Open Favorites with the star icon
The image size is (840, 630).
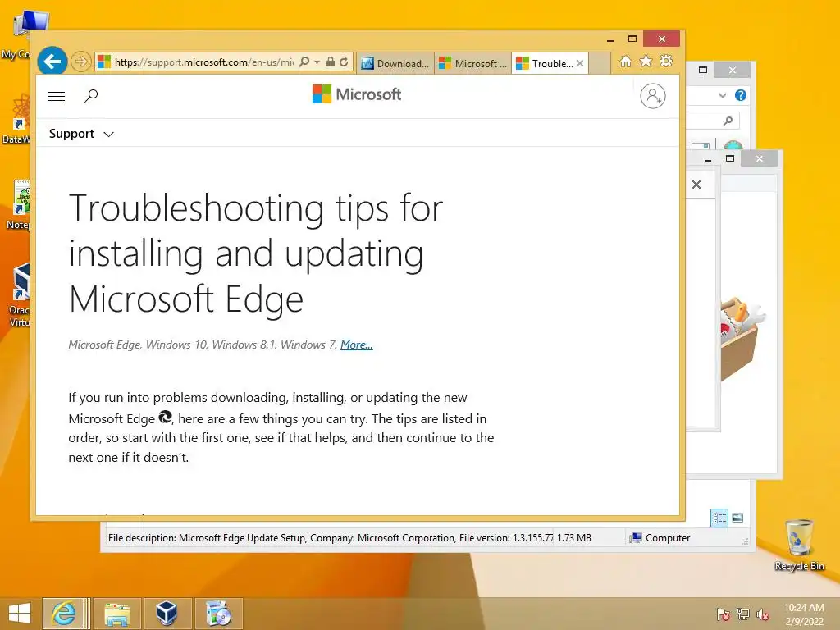pyautogui.click(x=646, y=62)
